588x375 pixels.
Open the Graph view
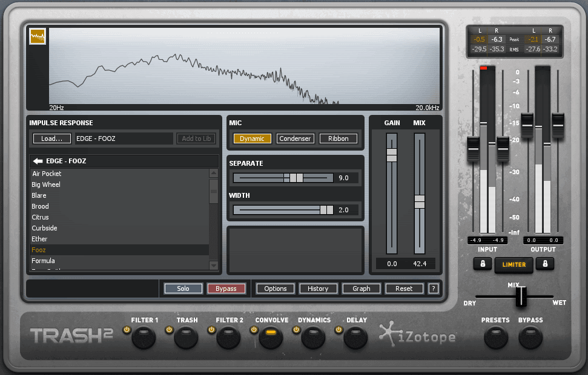coord(361,289)
